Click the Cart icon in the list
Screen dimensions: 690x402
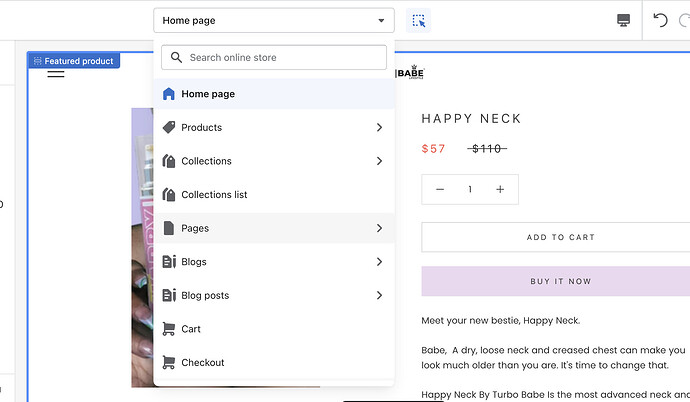(x=168, y=329)
